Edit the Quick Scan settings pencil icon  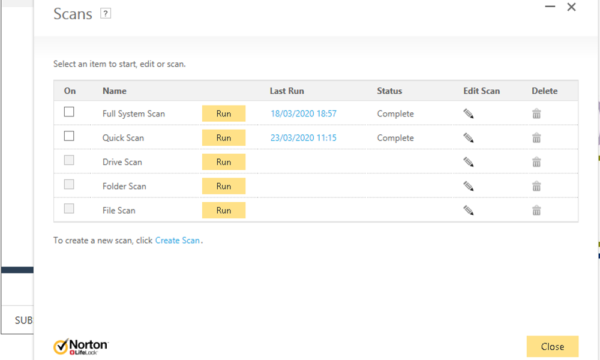tap(468, 138)
